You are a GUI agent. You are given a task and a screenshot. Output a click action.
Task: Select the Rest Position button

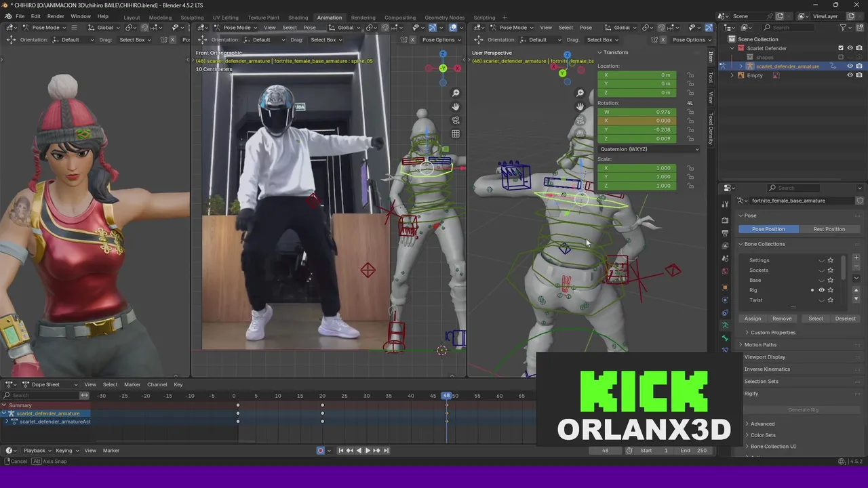click(829, 229)
